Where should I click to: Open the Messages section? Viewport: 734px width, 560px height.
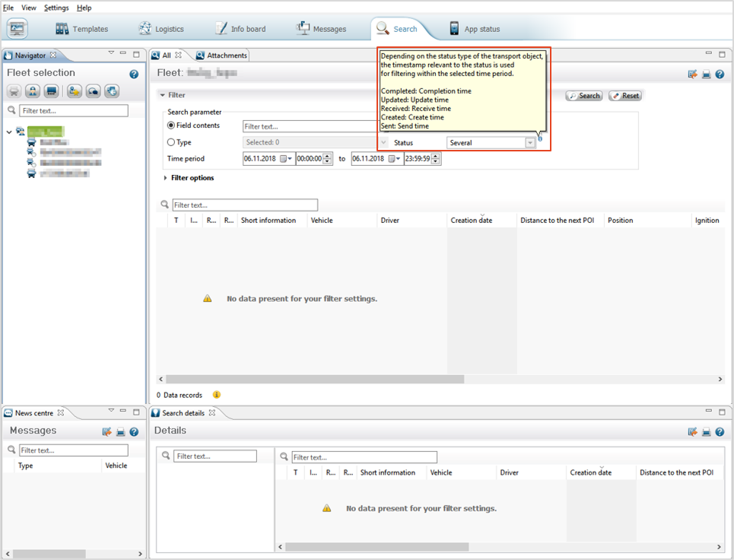pyautogui.click(x=321, y=29)
